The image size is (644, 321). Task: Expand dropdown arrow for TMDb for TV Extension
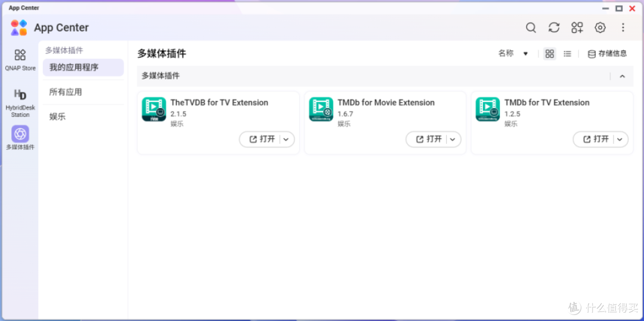pos(620,140)
